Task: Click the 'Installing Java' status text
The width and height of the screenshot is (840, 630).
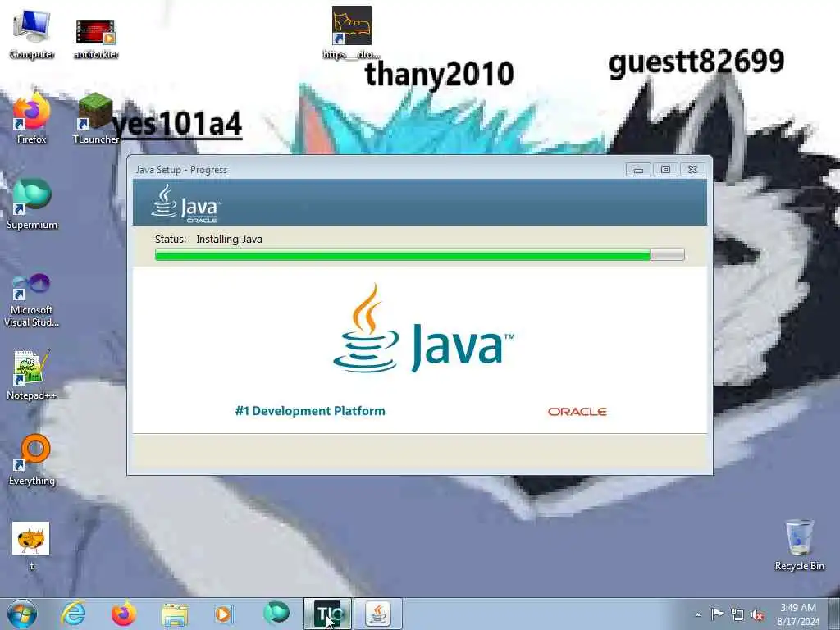Action: click(230, 239)
